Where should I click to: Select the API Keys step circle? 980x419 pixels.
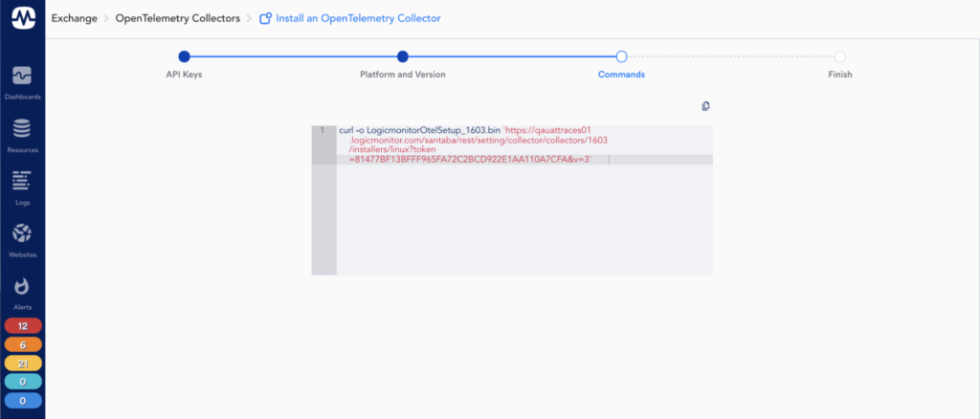[184, 56]
